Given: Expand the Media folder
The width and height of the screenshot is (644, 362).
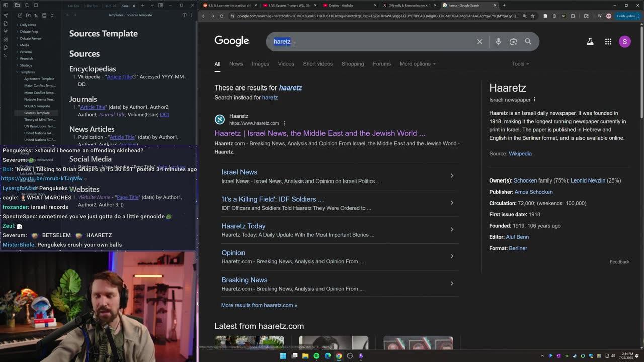Looking at the screenshot, I should [x=24, y=45].
